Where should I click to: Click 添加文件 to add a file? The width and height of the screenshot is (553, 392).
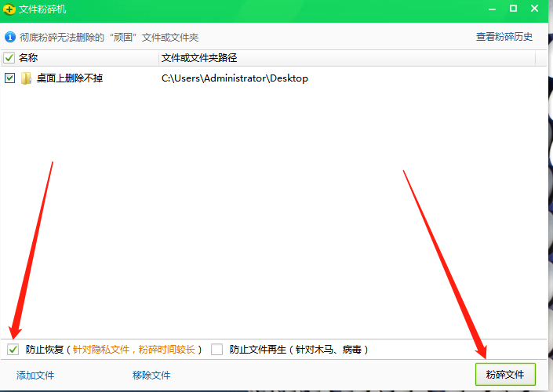(35, 375)
